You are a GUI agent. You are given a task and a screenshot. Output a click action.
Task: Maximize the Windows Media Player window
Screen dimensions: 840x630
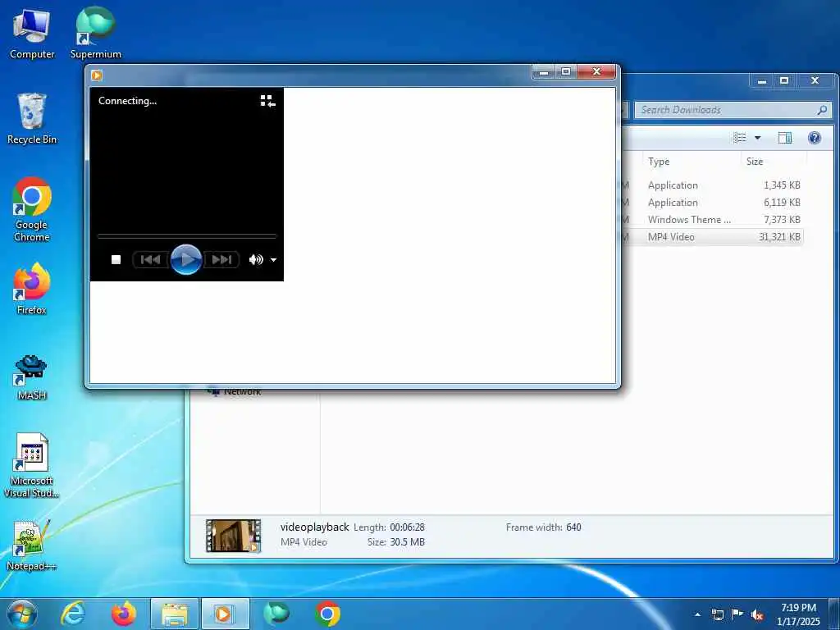coord(566,72)
